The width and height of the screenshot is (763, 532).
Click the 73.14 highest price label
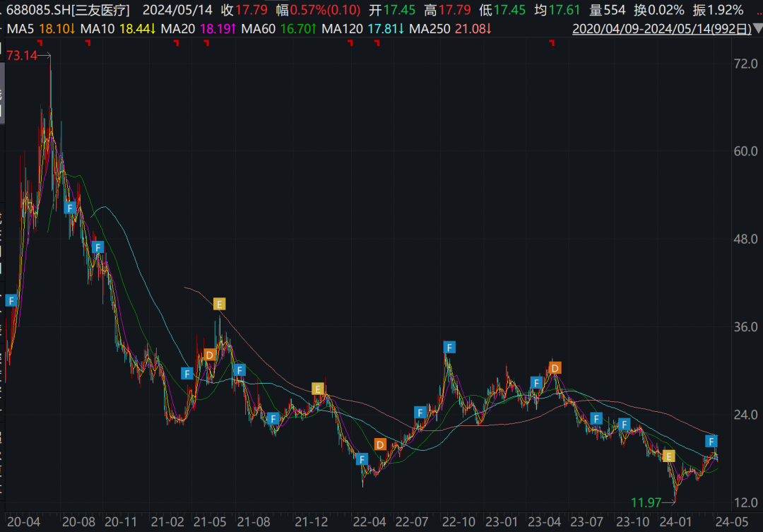pyautogui.click(x=22, y=56)
